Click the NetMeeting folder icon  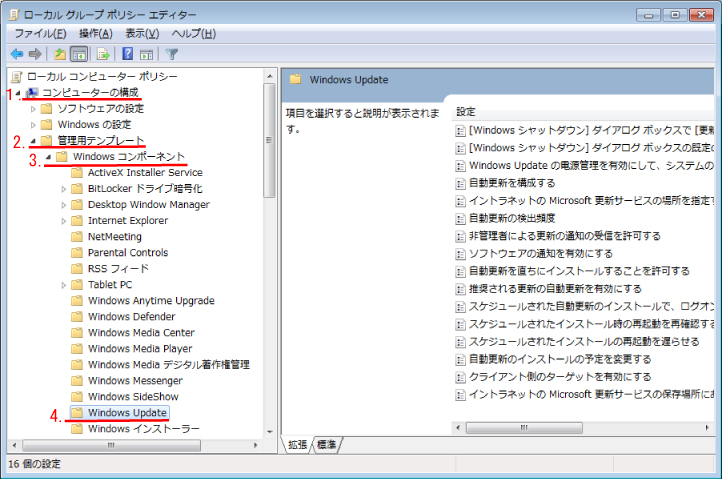pyautogui.click(x=77, y=237)
